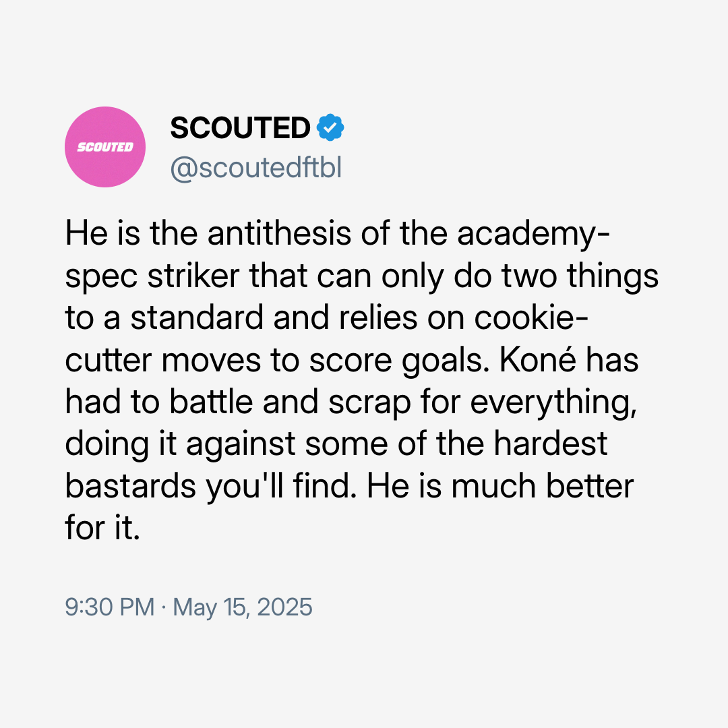Select the 9:30 PM timestamp
The height and width of the screenshot is (728, 728).
tap(110, 607)
